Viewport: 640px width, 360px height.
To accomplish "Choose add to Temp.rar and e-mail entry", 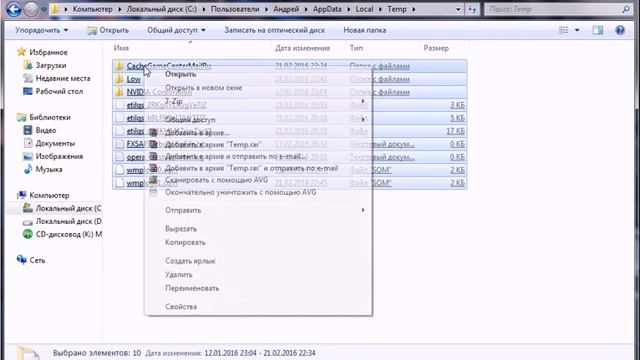I will pos(258,168).
